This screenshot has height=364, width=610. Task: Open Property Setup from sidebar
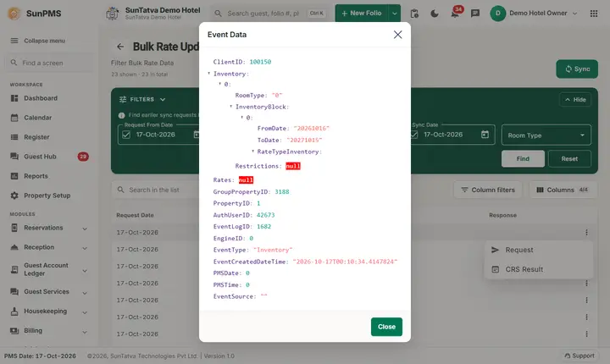[x=47, y=196]
